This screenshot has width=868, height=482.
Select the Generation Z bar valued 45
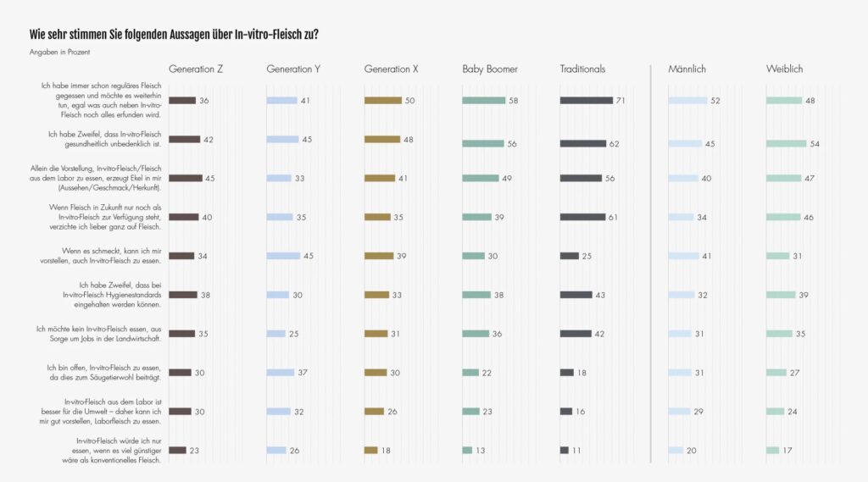[186, 179]
